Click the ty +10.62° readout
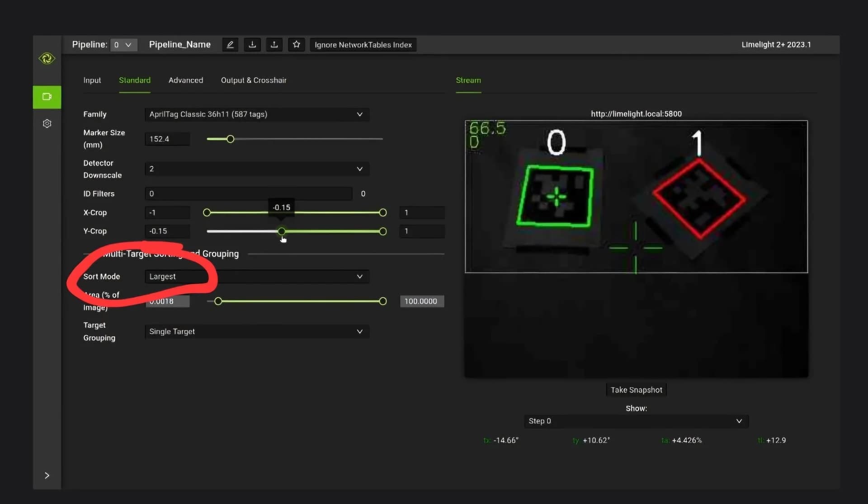The height and width of the screenshot is (504, 868). (591, 440)
